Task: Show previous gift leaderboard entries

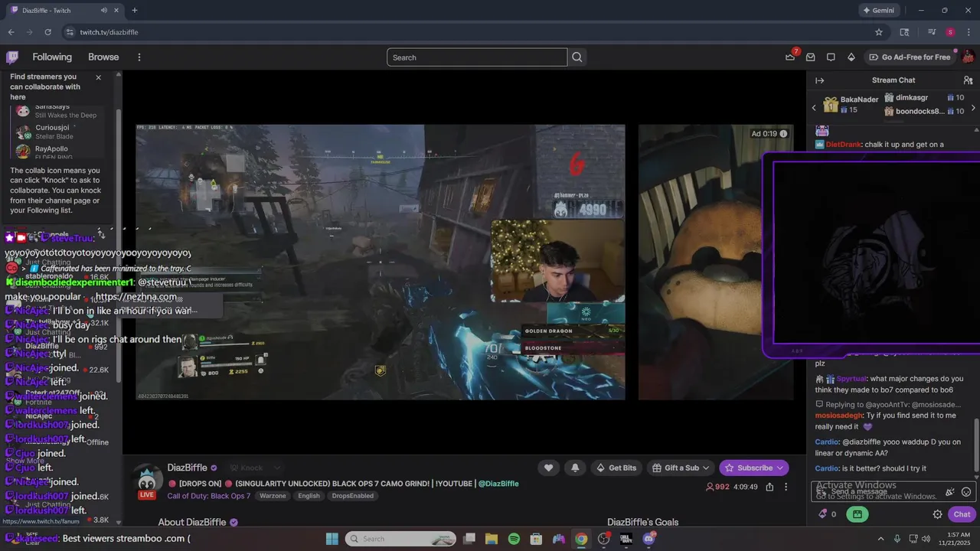Action: click(814, 108)
